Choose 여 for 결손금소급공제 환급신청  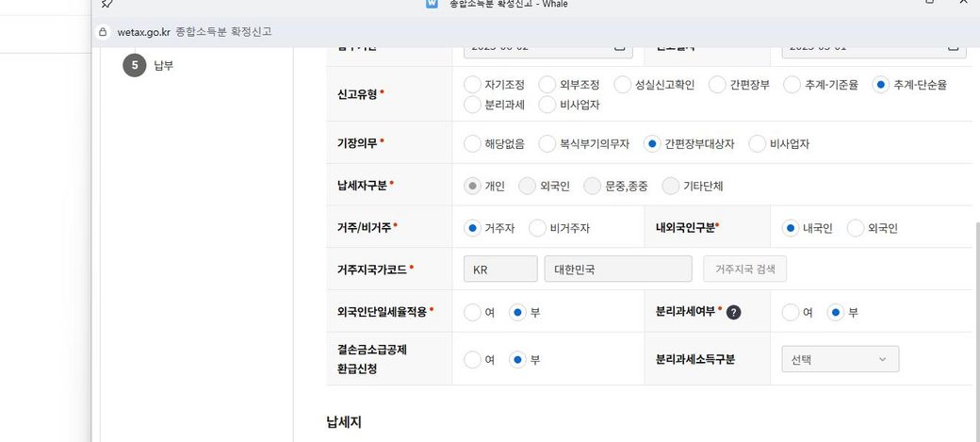point(473,359)
